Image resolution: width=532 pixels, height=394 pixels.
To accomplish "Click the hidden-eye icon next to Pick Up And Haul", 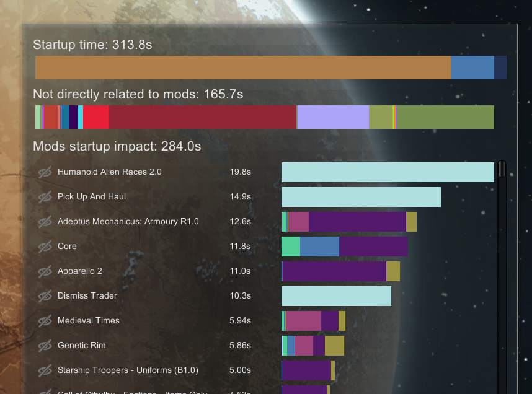I will click(x=45, y=197).
